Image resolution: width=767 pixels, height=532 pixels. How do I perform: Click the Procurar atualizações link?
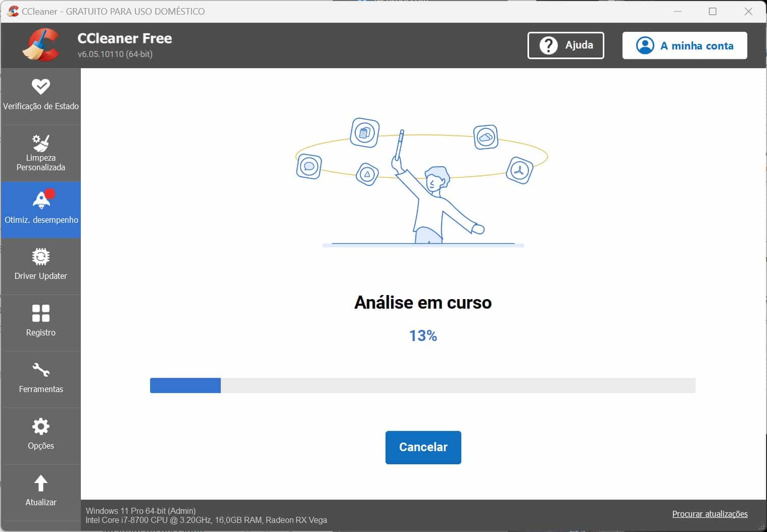(x=709, y=514)
